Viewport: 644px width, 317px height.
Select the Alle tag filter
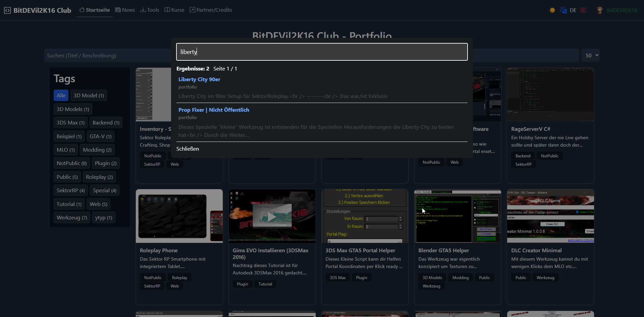click(61, 96)
